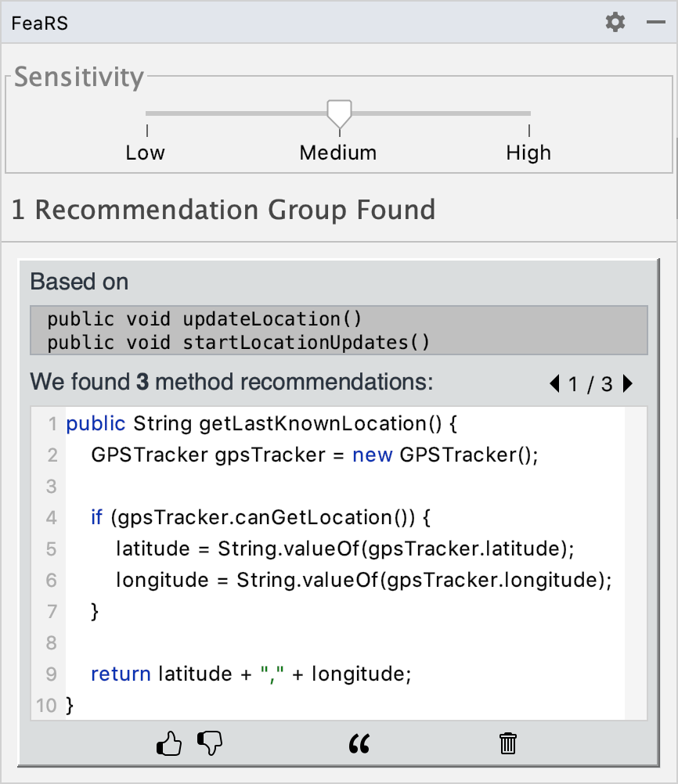The image size is (678, 784).
Task: Click line number 4 in gutter
Action: tap(52, 517)
